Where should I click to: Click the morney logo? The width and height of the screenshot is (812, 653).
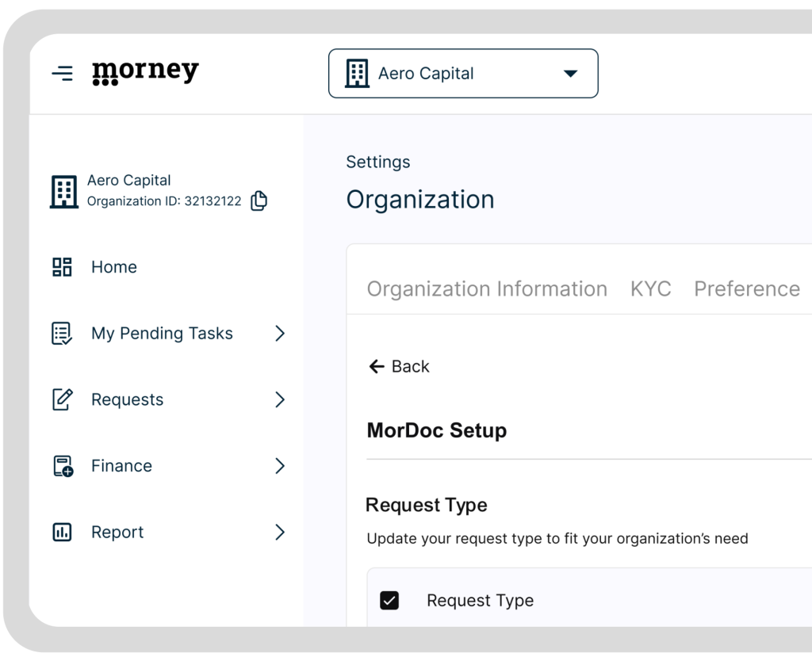tap(145, 73)
